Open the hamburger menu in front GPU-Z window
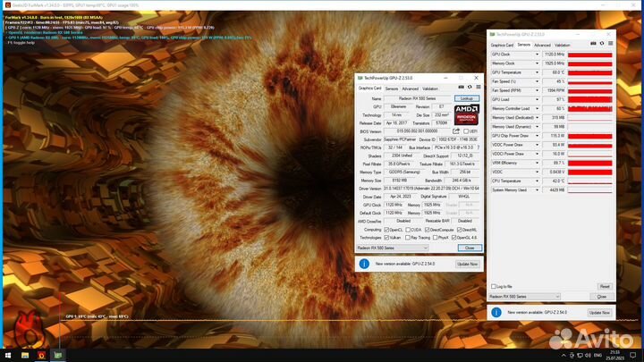This screenshot has height=362, width=644. (479, 87)
